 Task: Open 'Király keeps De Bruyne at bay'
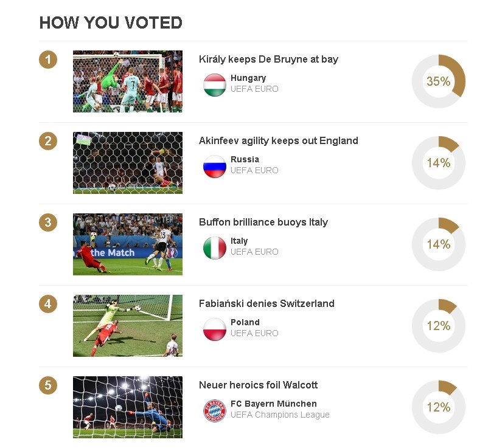pyautogui.click(x=268, y=60)
